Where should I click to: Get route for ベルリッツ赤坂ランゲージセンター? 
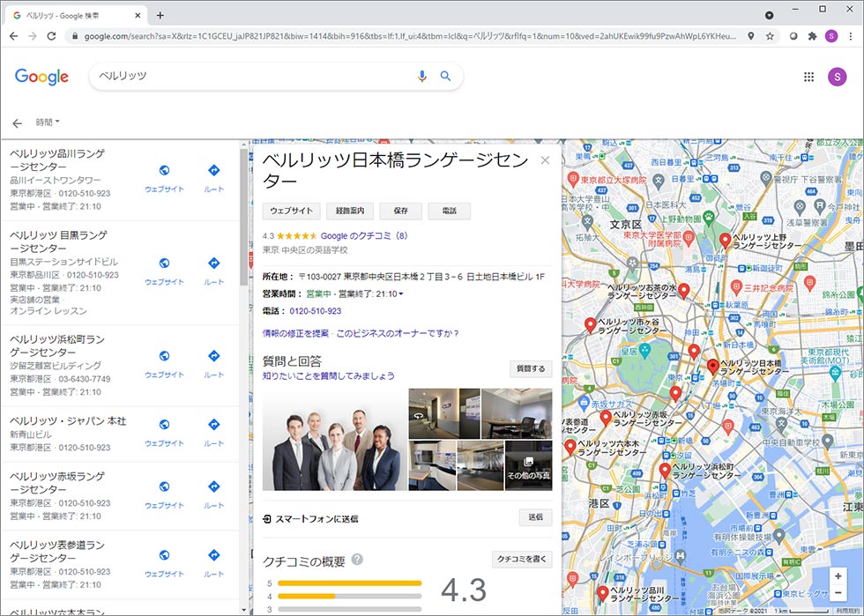pyautogui.click(x=213, y=486)
